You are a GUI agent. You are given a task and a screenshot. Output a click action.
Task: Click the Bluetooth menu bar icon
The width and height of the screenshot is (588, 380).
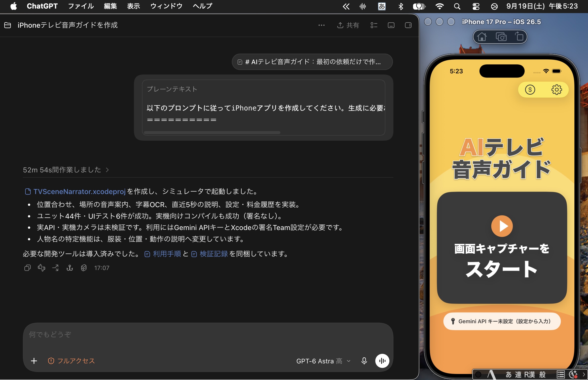pyautogui.click(x=401, y=7)
